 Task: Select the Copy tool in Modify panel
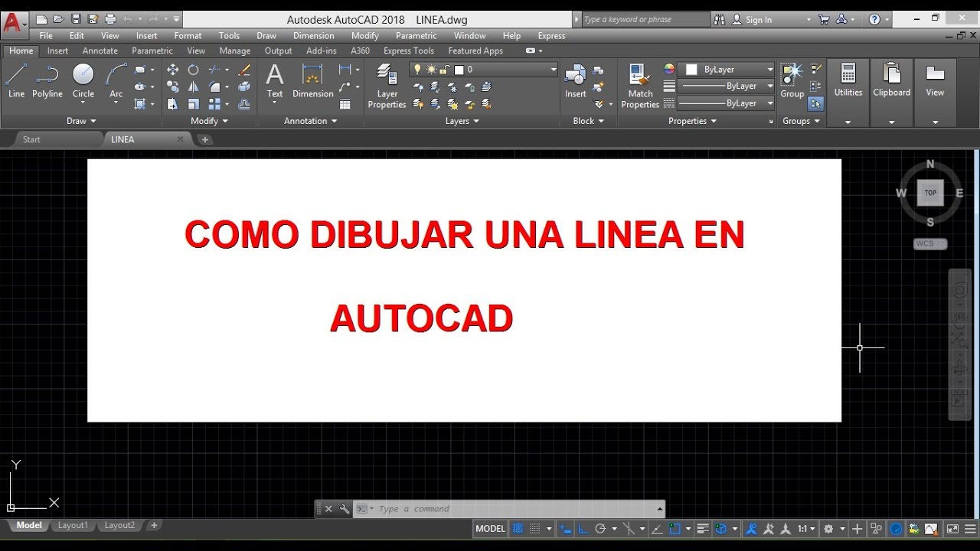click(173, 86)
